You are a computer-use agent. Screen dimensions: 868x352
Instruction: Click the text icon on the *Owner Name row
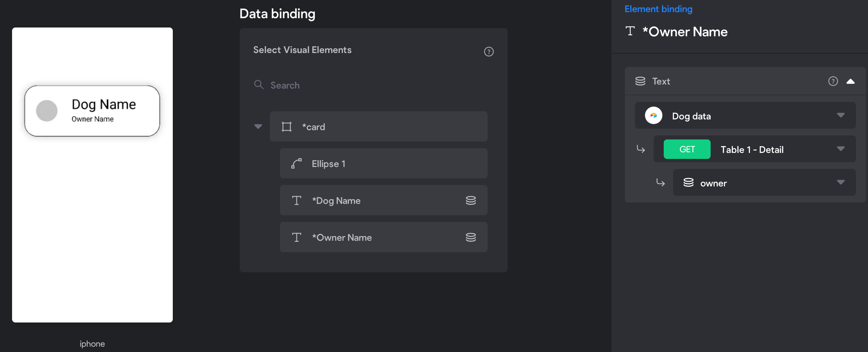tap(296, 237)
